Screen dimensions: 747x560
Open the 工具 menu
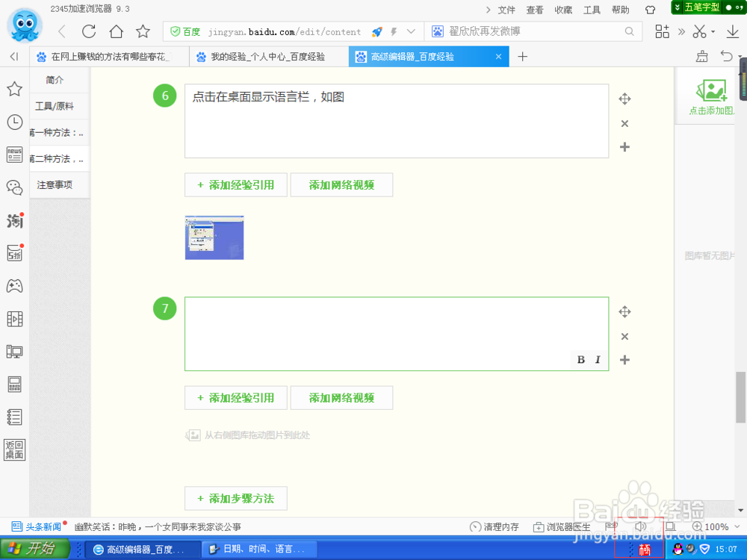tap(592, 10)
